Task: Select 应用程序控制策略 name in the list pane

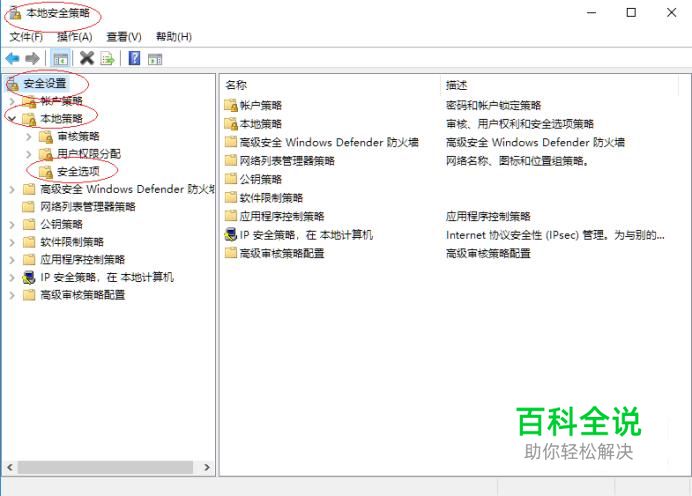Action: (282, 216)
